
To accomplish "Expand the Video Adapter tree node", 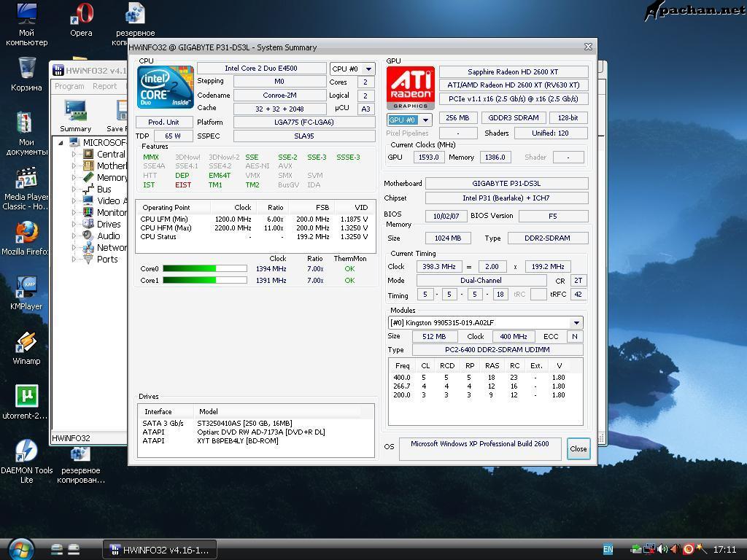I will coord(74,201).
